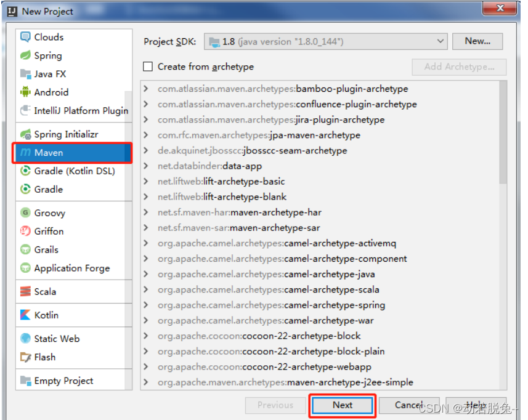The image size is (528, 420).
Task: Click the Help button
Action: [x=476, y=405]
